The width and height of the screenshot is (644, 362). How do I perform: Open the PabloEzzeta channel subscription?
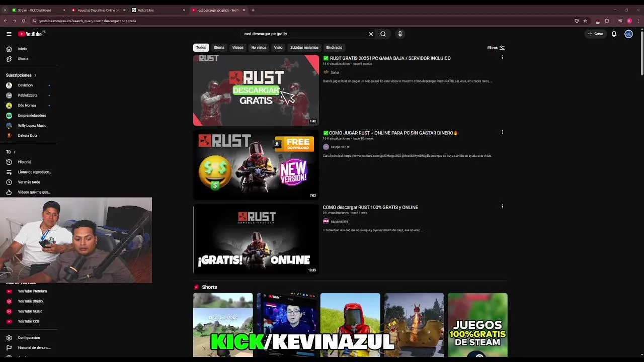[x=29, y=96]
